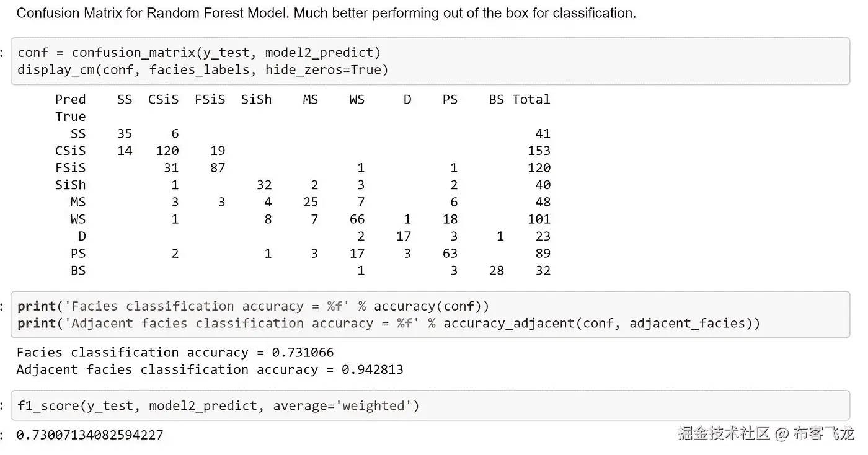Click the conf = confusion_matrix code line

[198, 53]
